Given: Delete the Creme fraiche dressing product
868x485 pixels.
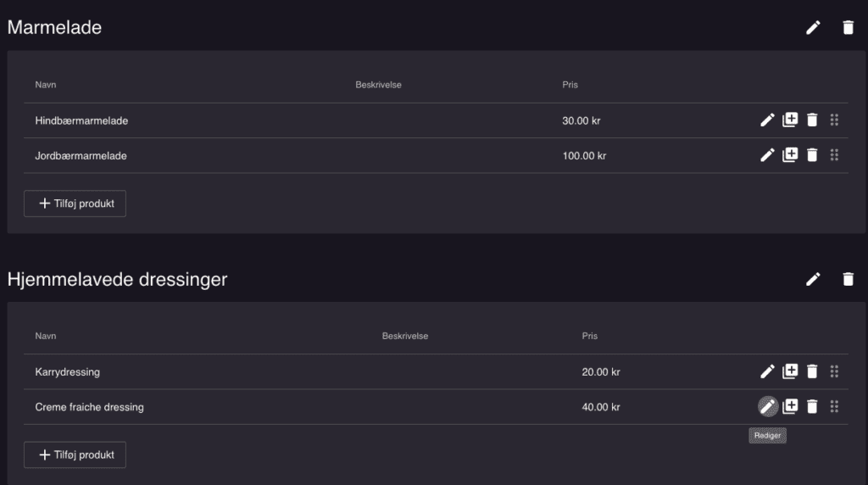Looking at the screenshot, I should click(812, 407).
